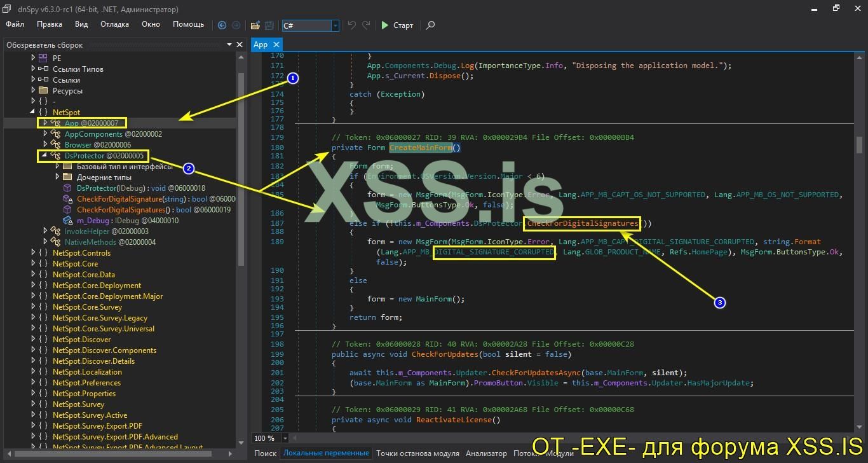Open the Помощь menu

click(x=189, y=24)
